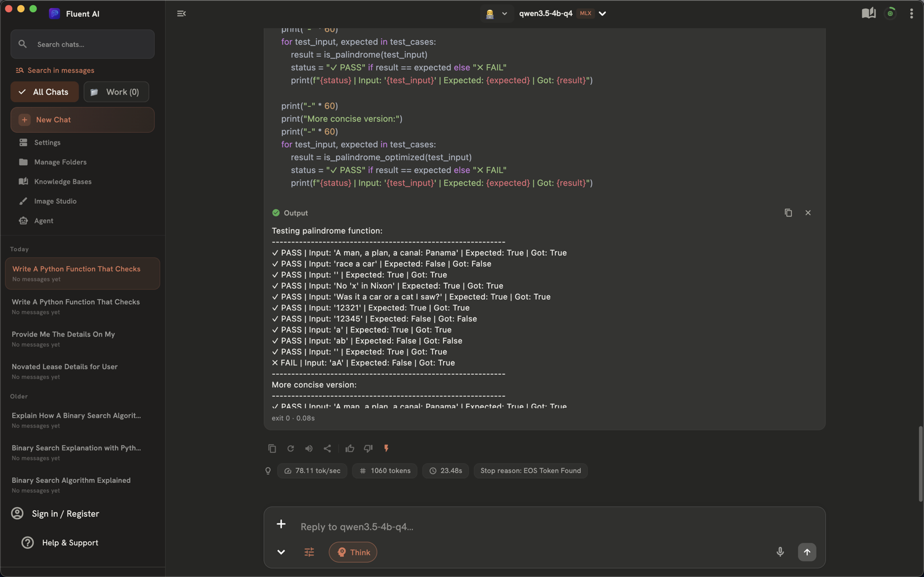Click the FAIL result line for 'aA'
This screenshot has width=924, height=577.
pos(363,363)
